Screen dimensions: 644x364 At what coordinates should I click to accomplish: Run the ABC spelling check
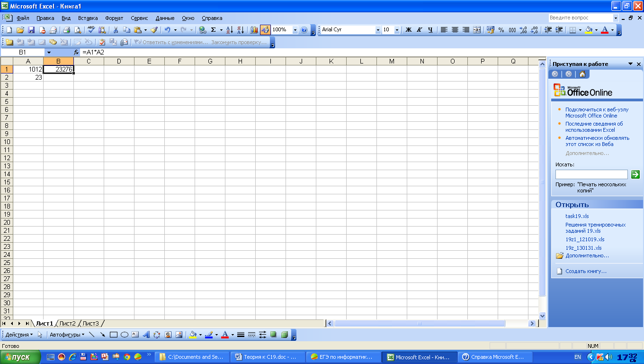click(91, 30)
